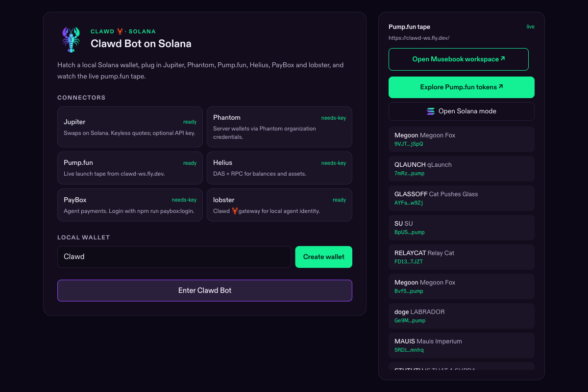The image size is (588, 392).
Task: Select the PayBox connector card
Action: pos(130,205)
